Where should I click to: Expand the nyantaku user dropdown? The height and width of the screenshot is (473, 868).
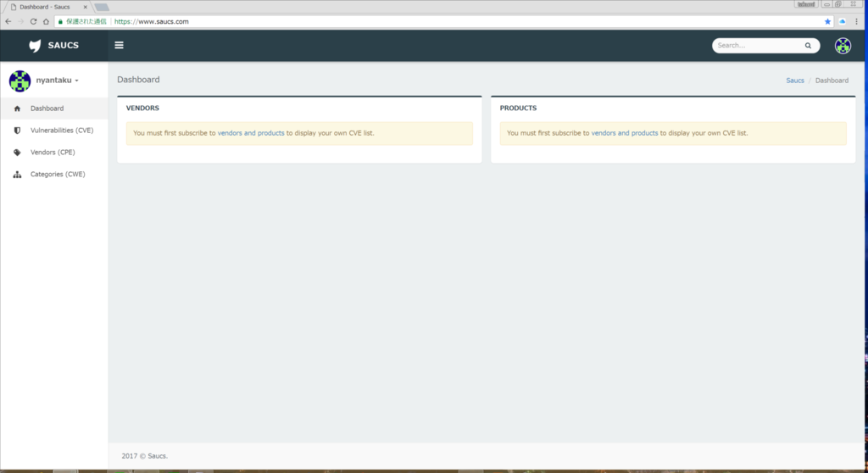click(x=57, y=81)
